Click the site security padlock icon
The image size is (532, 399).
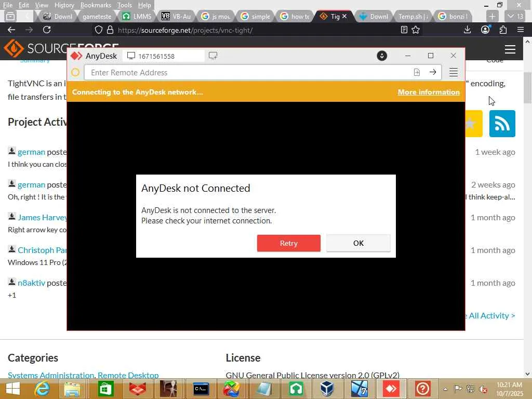coord(110,30)
